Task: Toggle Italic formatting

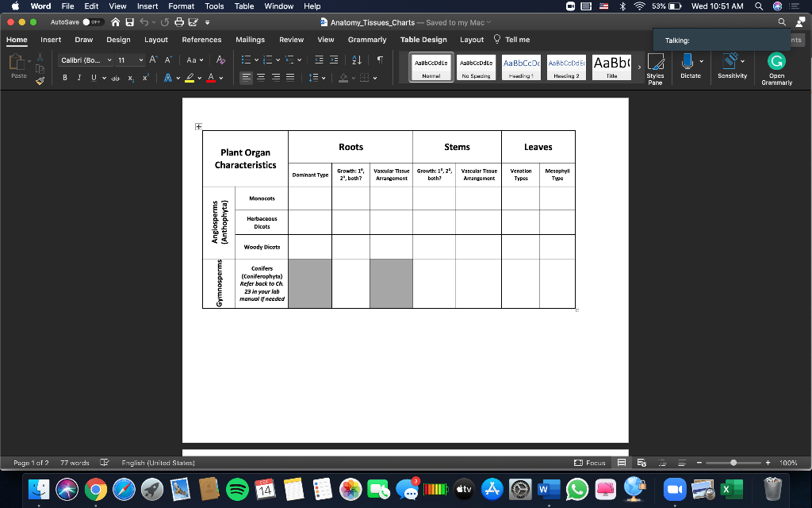Action: 79,78
